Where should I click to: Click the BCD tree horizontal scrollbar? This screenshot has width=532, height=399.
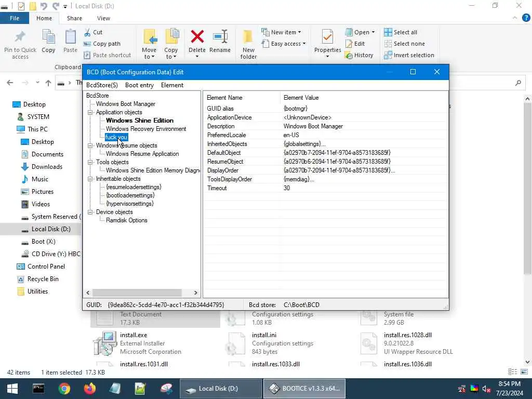point(137,292)
